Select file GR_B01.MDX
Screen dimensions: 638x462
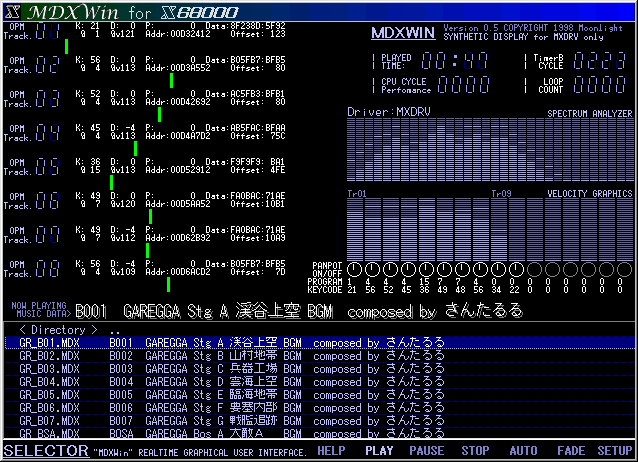319,343
